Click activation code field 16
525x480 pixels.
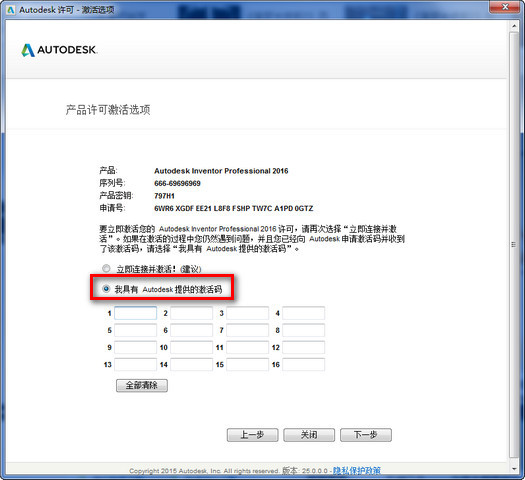pos(303,365)
